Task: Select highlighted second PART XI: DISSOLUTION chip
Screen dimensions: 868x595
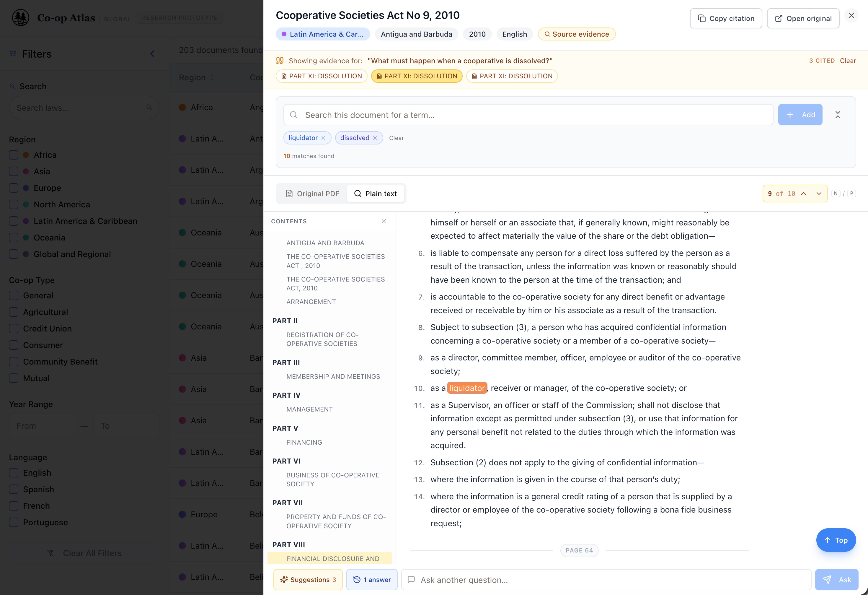Action: 417,76
